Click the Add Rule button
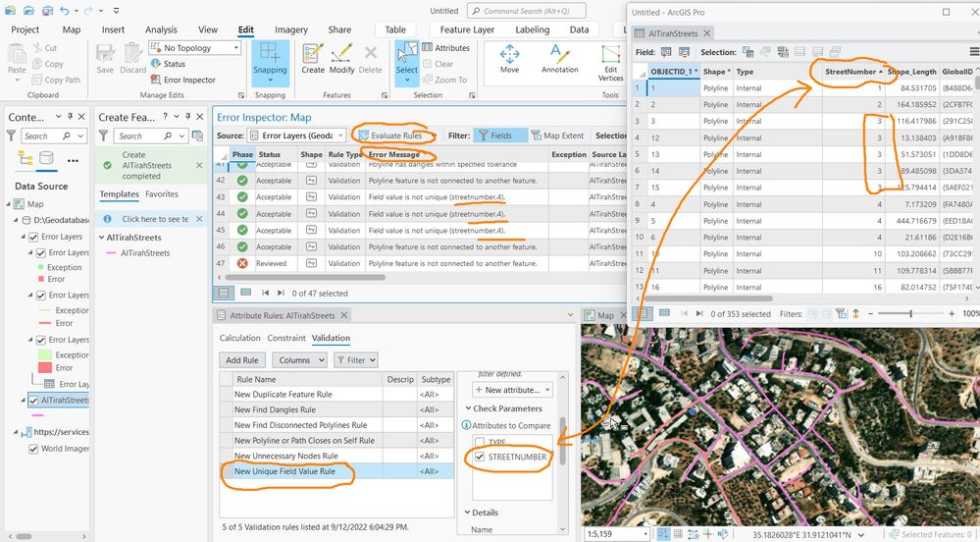The image size is (980, 542). click(242, 360)
